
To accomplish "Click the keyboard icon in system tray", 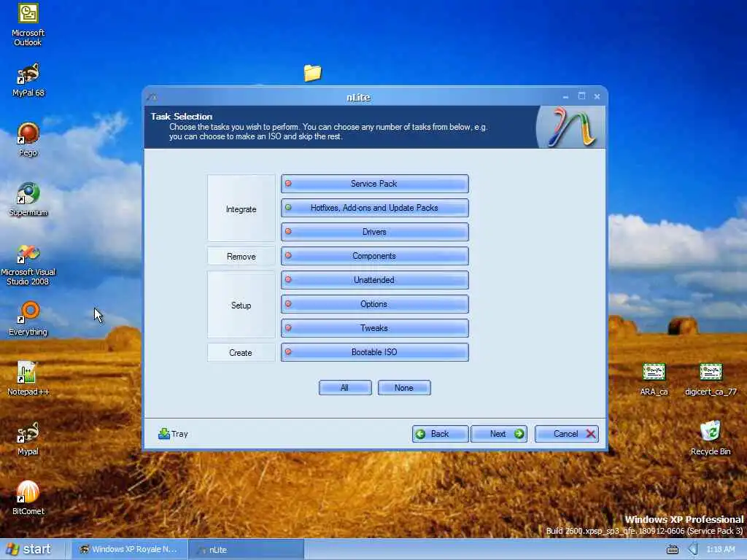I will click(x=672, y=550).
